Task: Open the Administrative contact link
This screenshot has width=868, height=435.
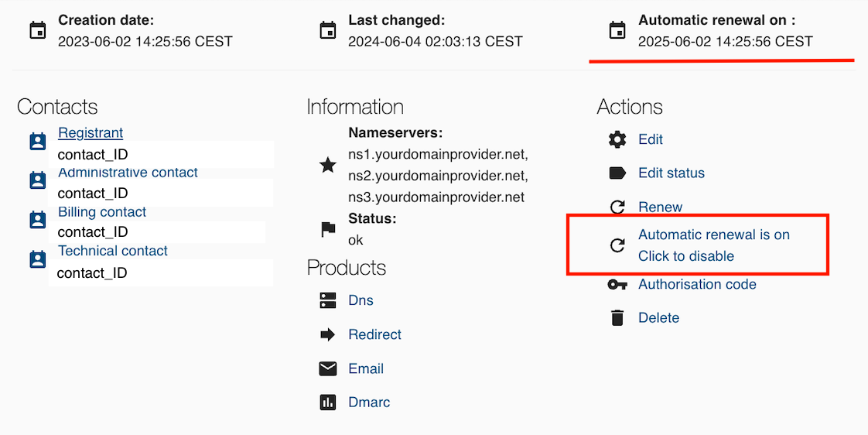Action: point(128,173)
